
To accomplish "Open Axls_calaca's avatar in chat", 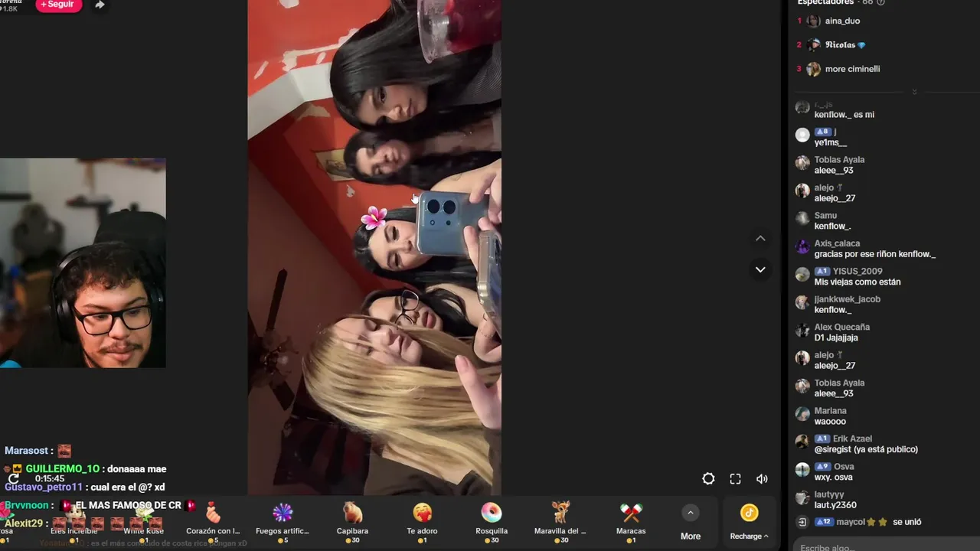I will click(x=802, y=246).
